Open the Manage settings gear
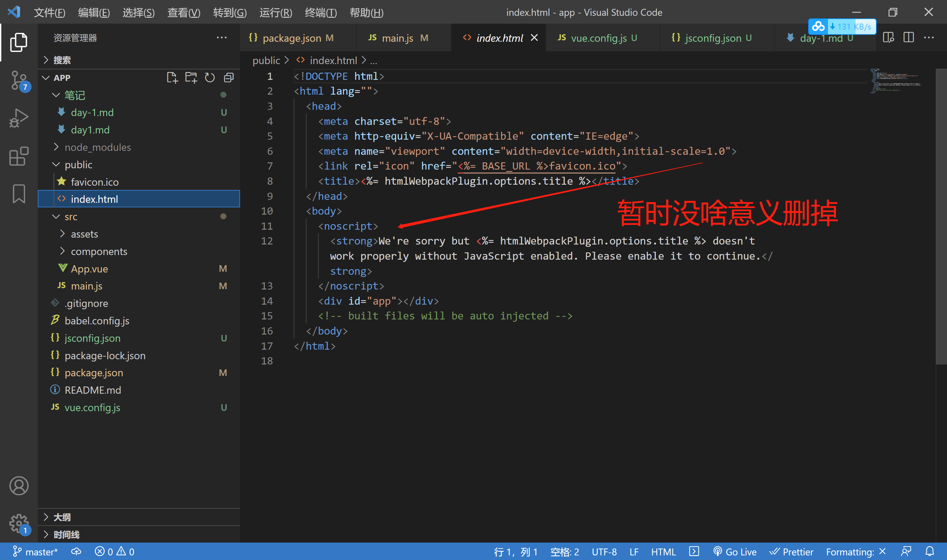Screen dimensions: 947x560 point(19,524)
